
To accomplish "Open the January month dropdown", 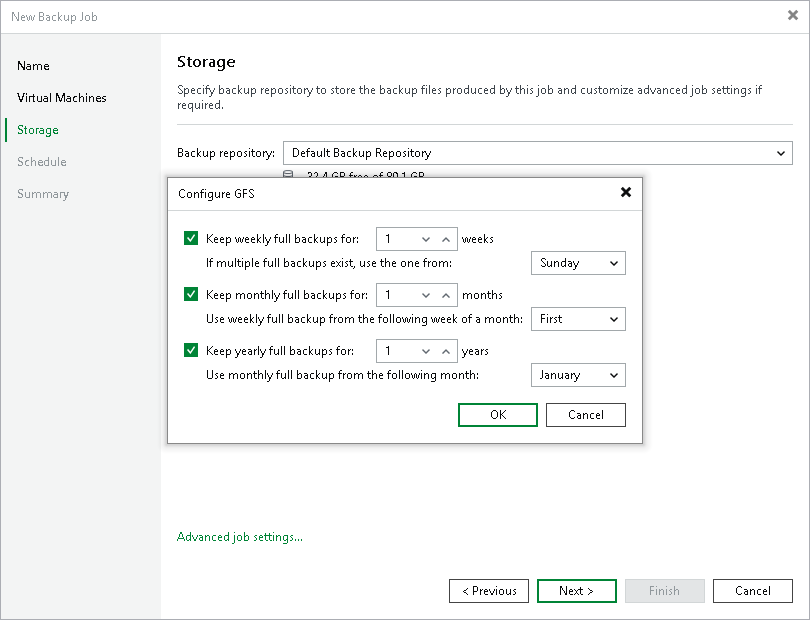I will [x=578, y=375].
